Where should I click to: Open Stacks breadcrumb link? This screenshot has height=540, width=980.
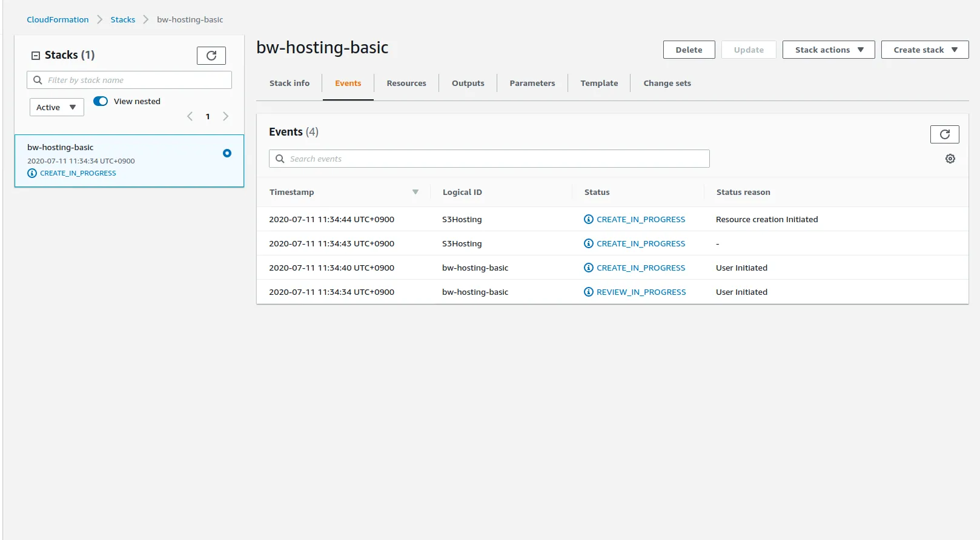tap(123, 19)
